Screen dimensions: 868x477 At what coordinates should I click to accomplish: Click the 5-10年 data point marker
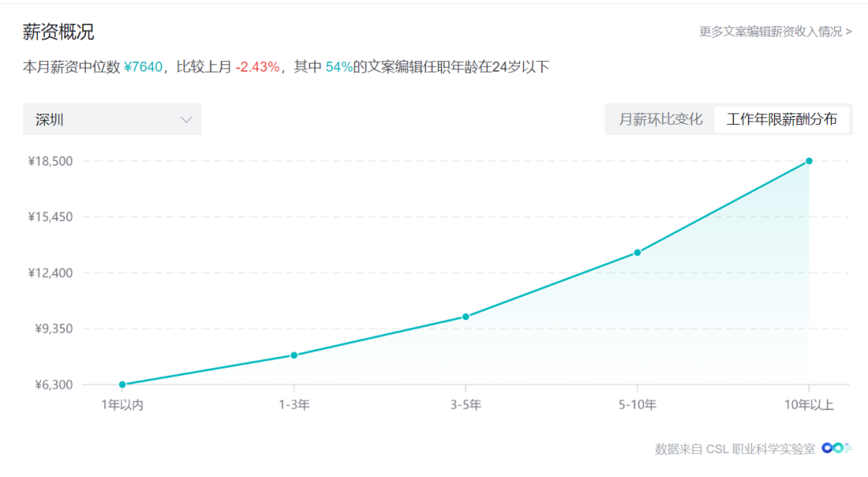[637, 253]
